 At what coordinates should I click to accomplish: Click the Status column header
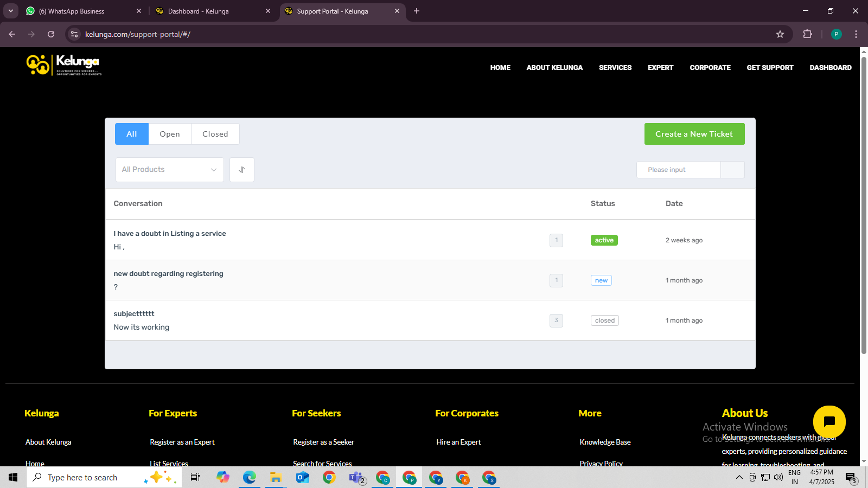coord(603,203)
